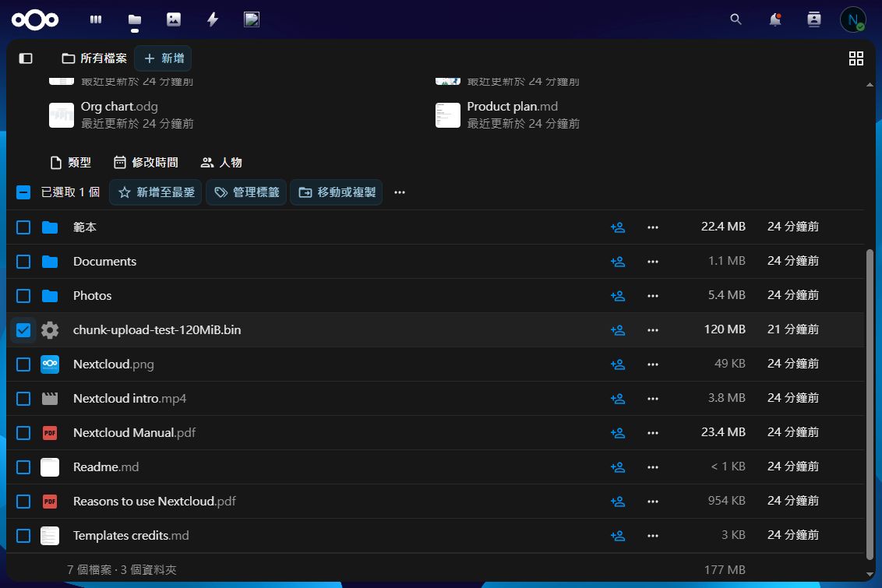Viewport: 882px width, 588px height.
Task: Share Reasons to use Nextcloud.pdf
Action: [x=618, y=502]
